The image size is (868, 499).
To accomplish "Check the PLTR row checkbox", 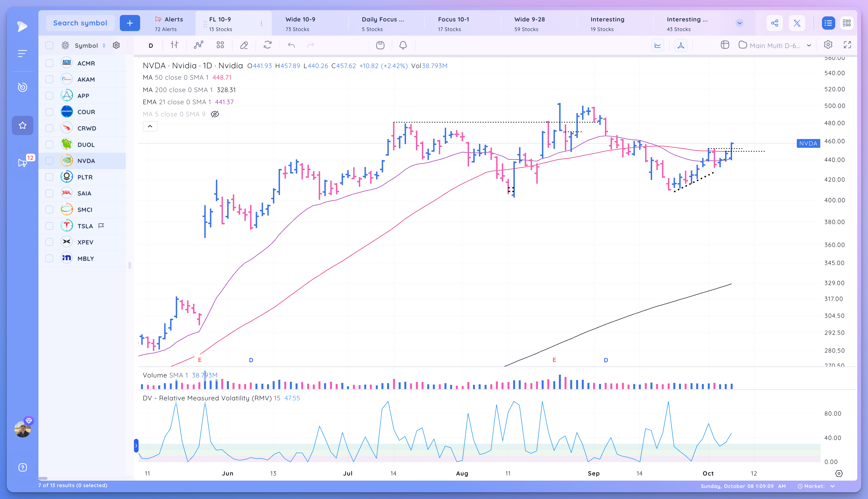I will (49, 177).
